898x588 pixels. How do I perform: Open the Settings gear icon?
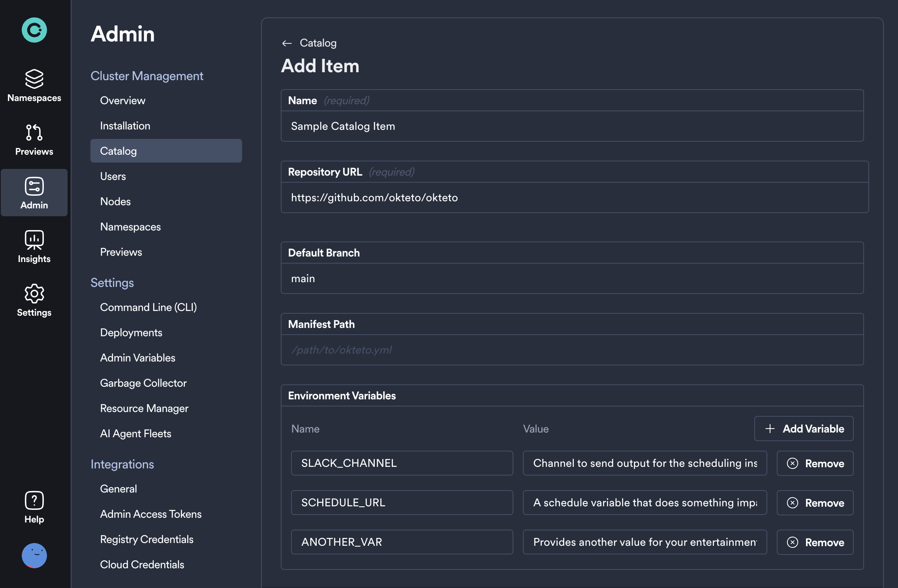[34, 294]
